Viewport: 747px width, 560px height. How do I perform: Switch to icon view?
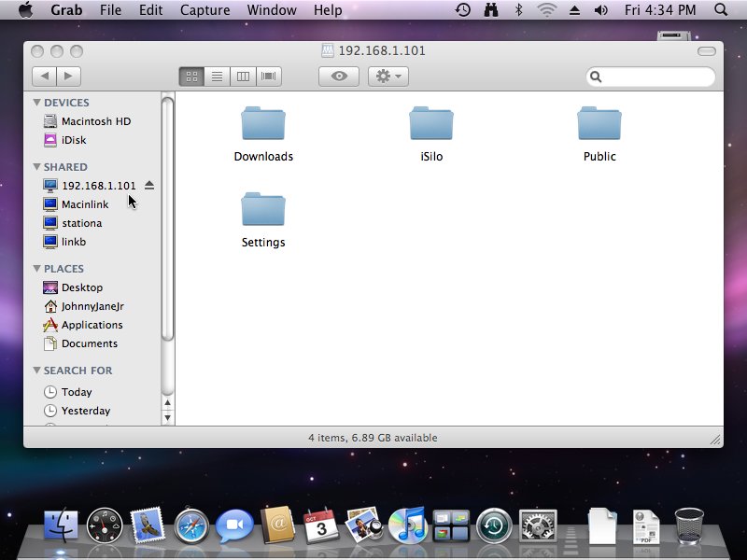[191, 77]
